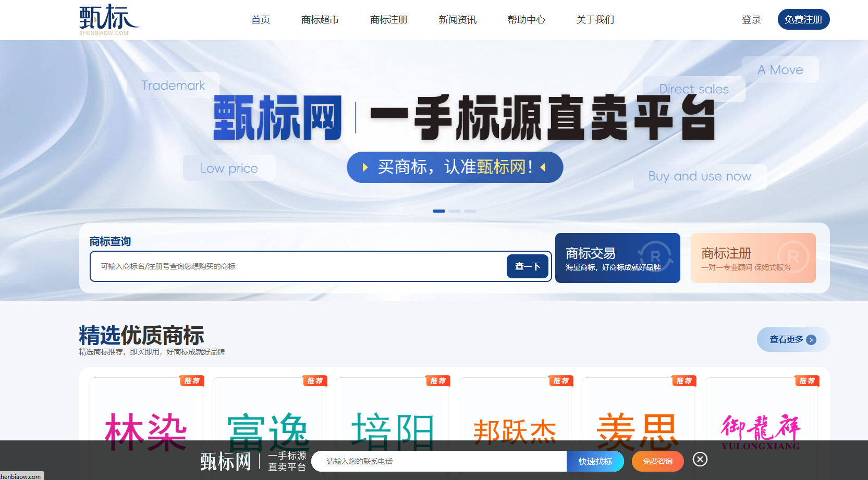Open the 首页 navigation item

point(261,20)
